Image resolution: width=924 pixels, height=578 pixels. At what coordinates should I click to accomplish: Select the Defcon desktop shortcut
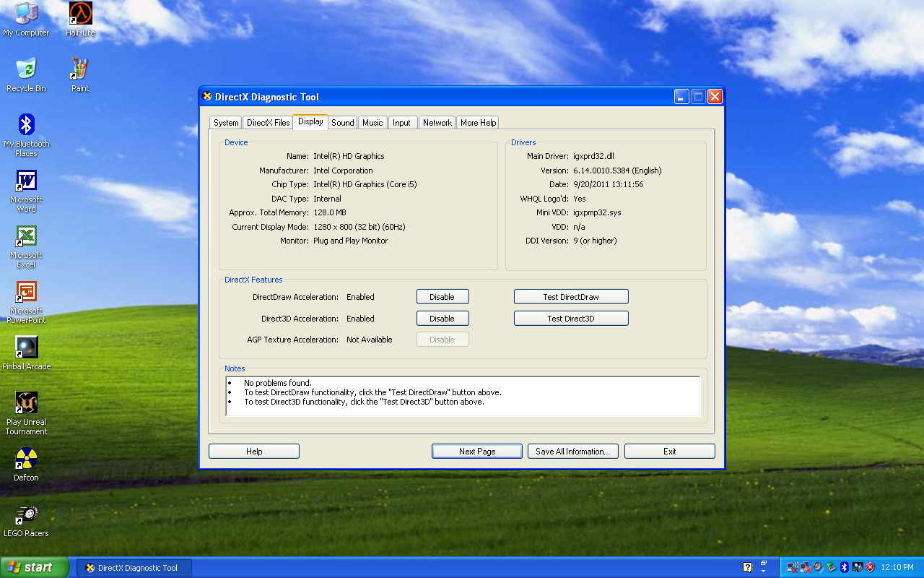tap(27, 464)
